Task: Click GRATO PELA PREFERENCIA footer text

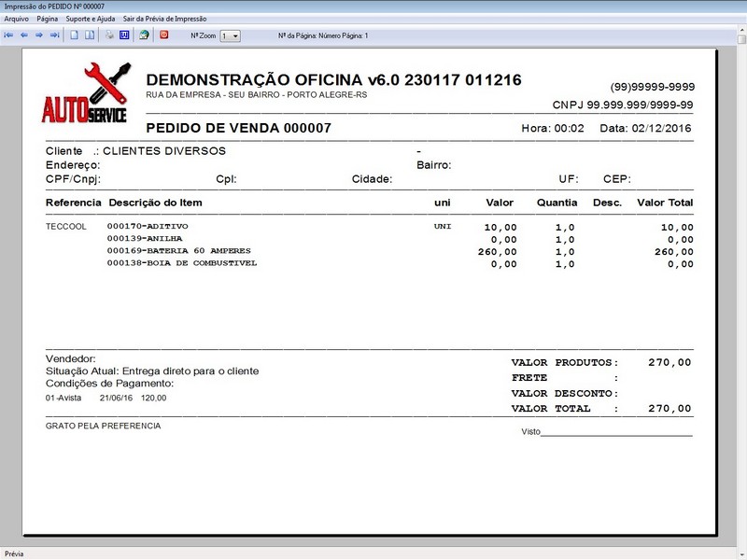Action: click(103, 427)
